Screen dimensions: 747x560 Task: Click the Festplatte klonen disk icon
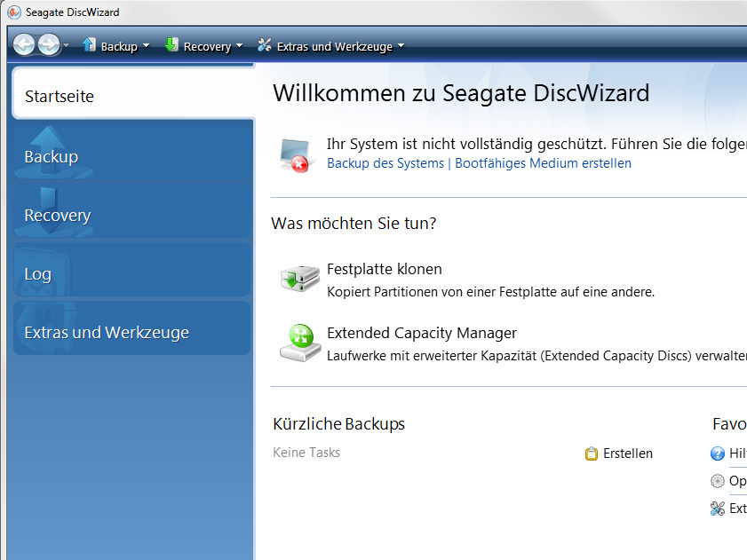(x=298, y=280)
